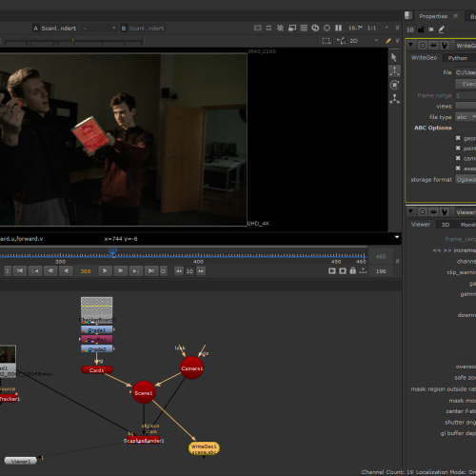This screenshot has height=476, width=476.
Task: Activate the translate 3D handle tool
Action: 394,71
